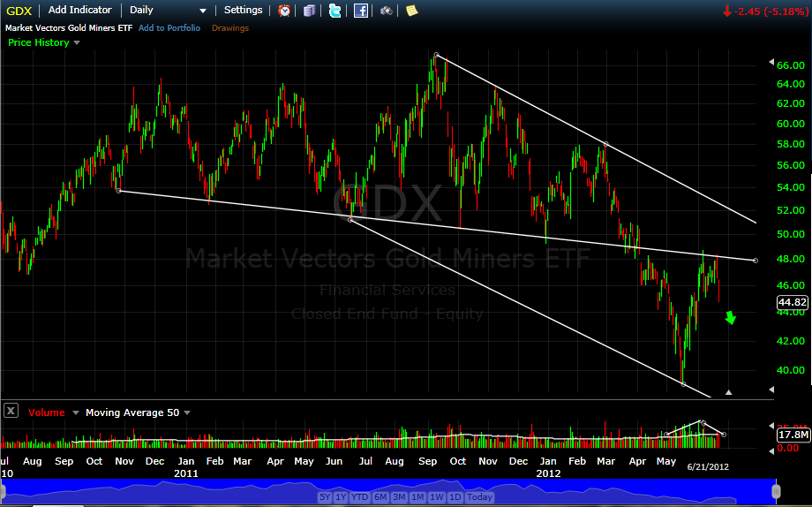The width and height of the screenshot is (812, 507).
Task: Click the top price axis arrow near 66.00
Action: click(x=771, y=62)
